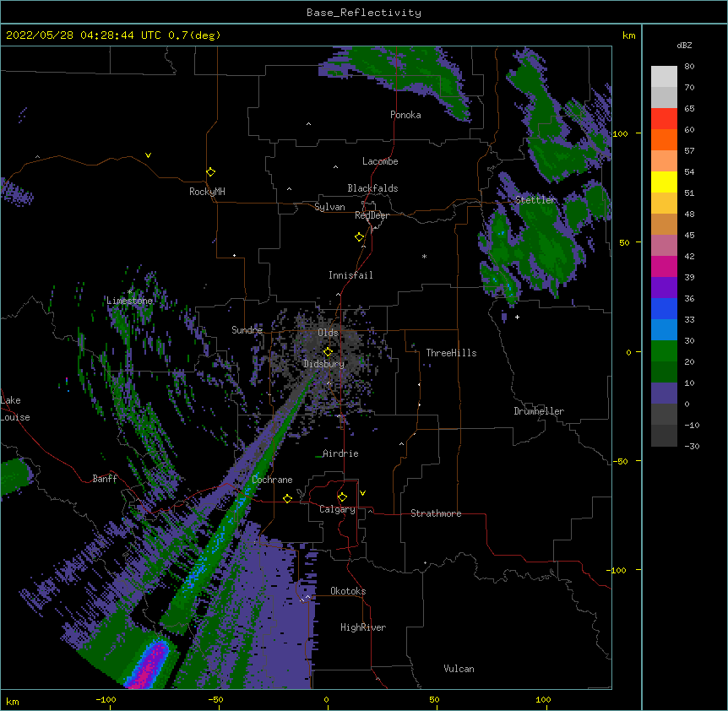This screenshot has width=728, height=711.
Task: Click the RedDeer city label
Action: [372, 215]
